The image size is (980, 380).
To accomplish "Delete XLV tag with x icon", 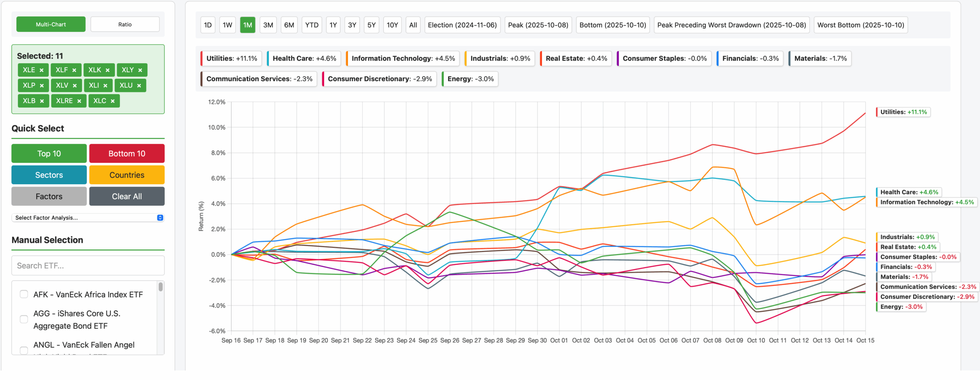I will pyautogui.click(x=75, y=85).
